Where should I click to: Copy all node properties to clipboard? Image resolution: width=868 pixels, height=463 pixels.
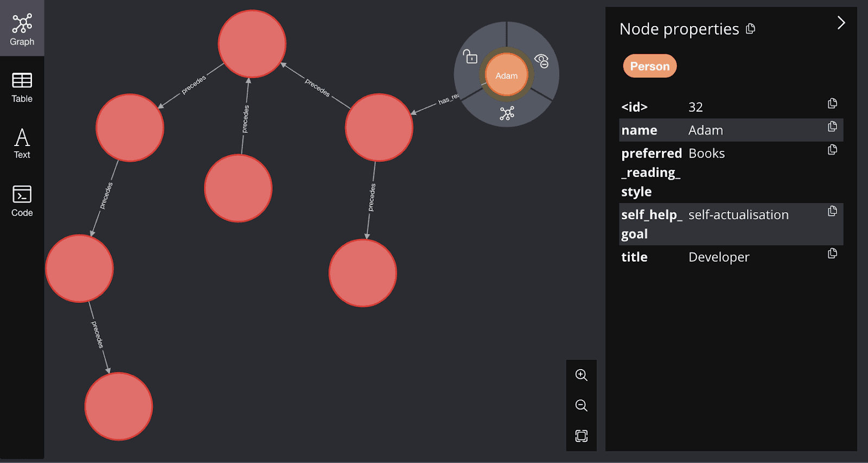click(751, 29)
